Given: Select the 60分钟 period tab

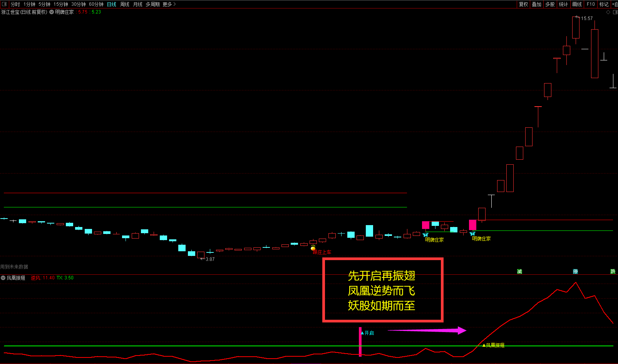Looking at the screenshot, I should pos(96,4).
